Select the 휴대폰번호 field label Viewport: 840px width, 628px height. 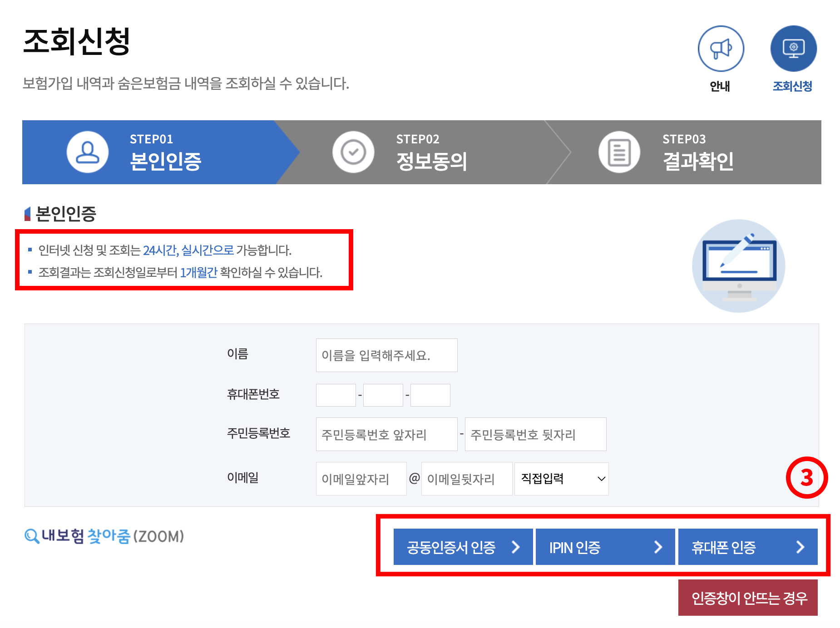pos(253,394)
